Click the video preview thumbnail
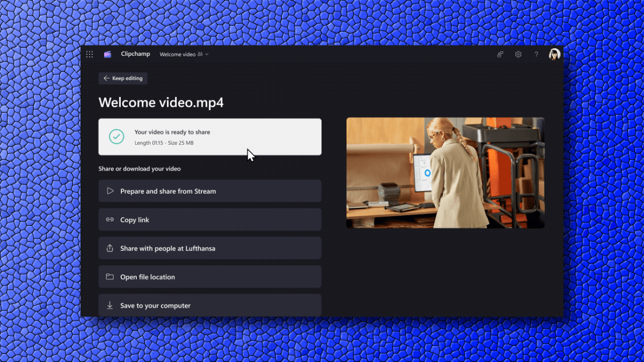Screen dimensions: 644x362 pos(445,173)
